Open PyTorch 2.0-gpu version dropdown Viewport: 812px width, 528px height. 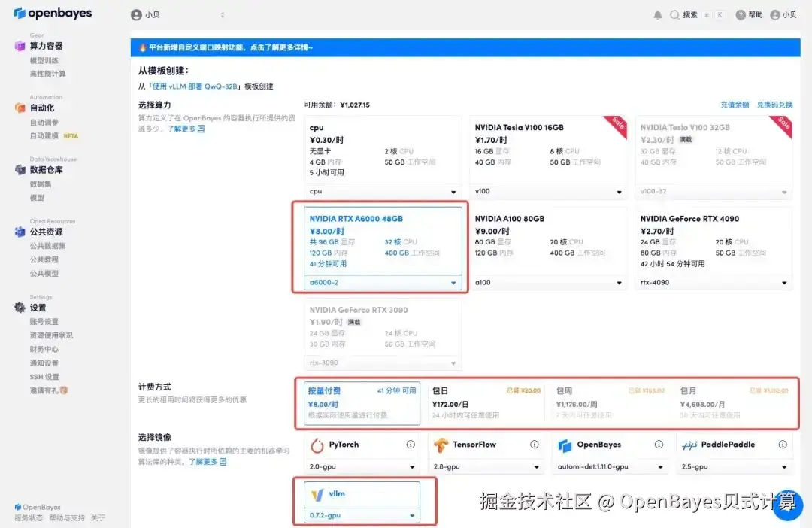point(362,467)
